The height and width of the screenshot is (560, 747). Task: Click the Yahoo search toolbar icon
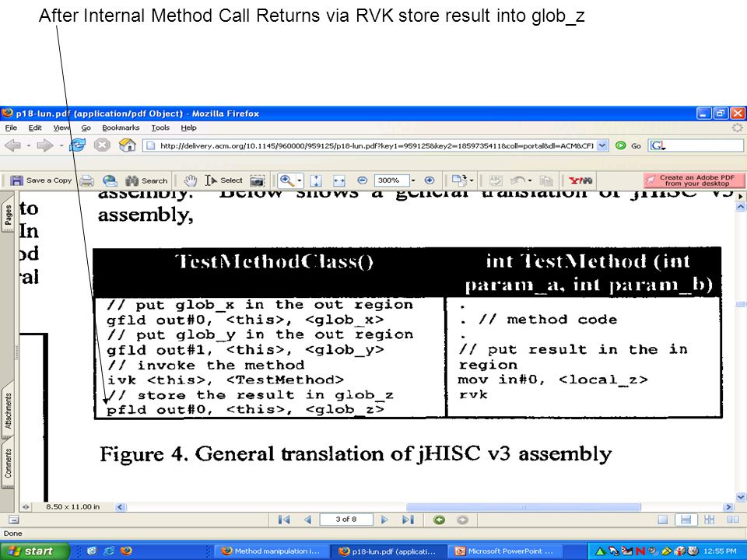pyautogui.click(x=580, y=180)
